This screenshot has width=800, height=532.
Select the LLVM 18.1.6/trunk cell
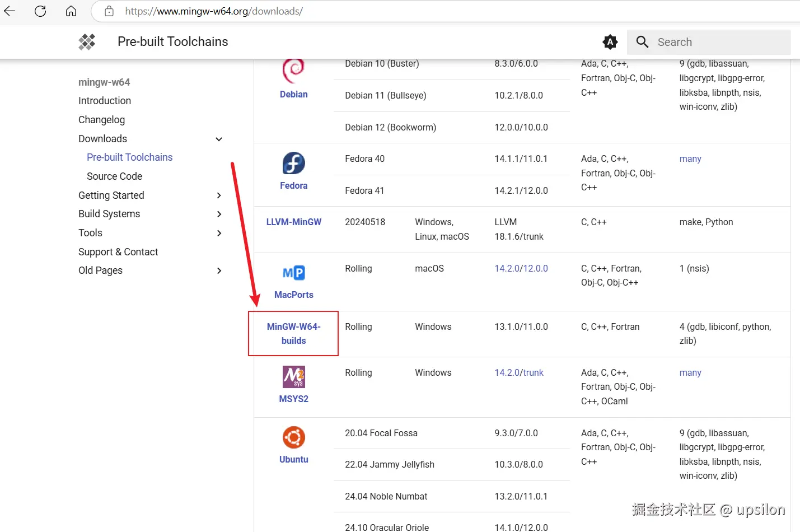click(x=519, y=230)
